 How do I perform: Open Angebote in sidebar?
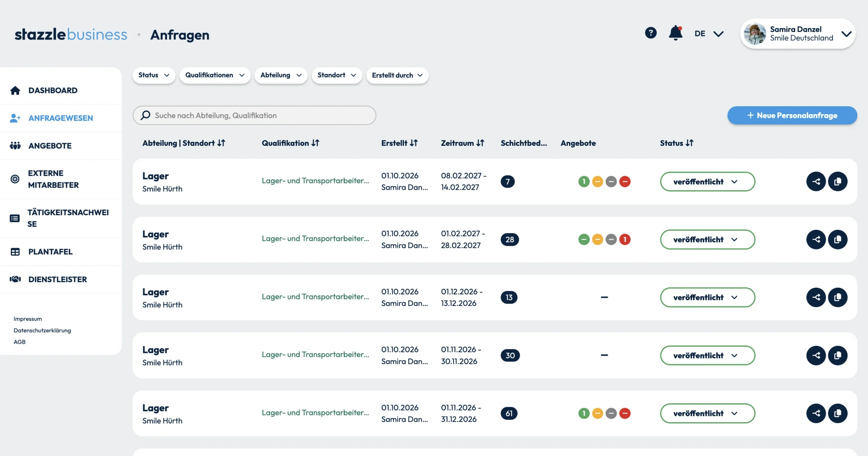tap(61, 146)
